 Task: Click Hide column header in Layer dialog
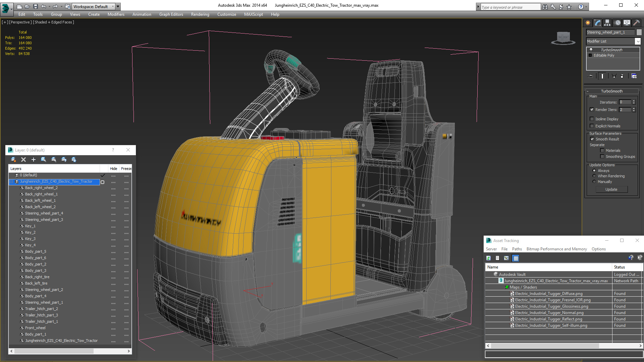pyautogui.click(x=114, y=169)
